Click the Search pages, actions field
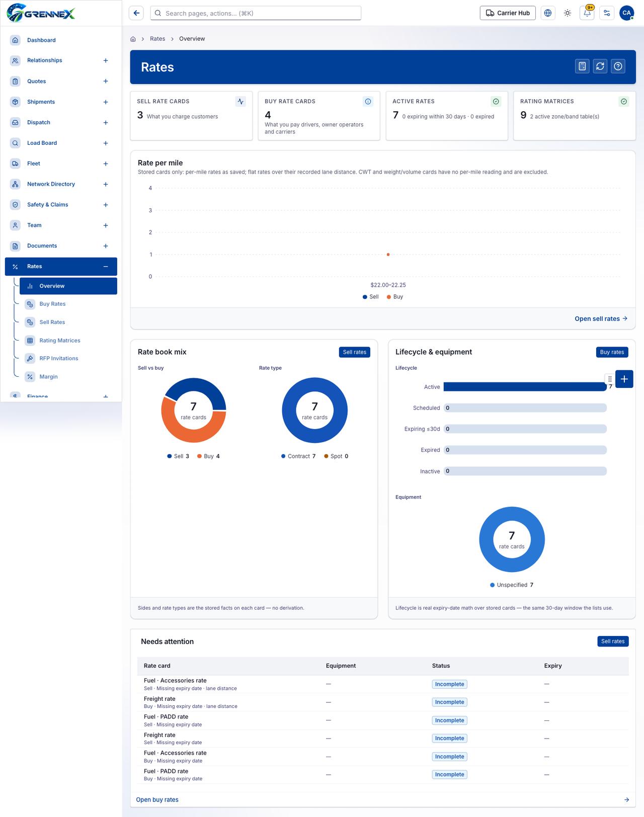Screen dimensions: 644x817 click(x=256, y=13)
